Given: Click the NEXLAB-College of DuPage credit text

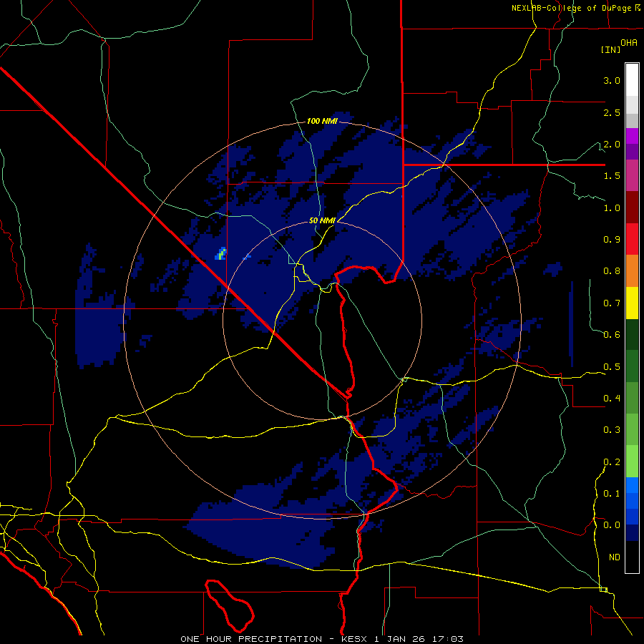Looking at the screenshot, I should [x=572, y=8].
